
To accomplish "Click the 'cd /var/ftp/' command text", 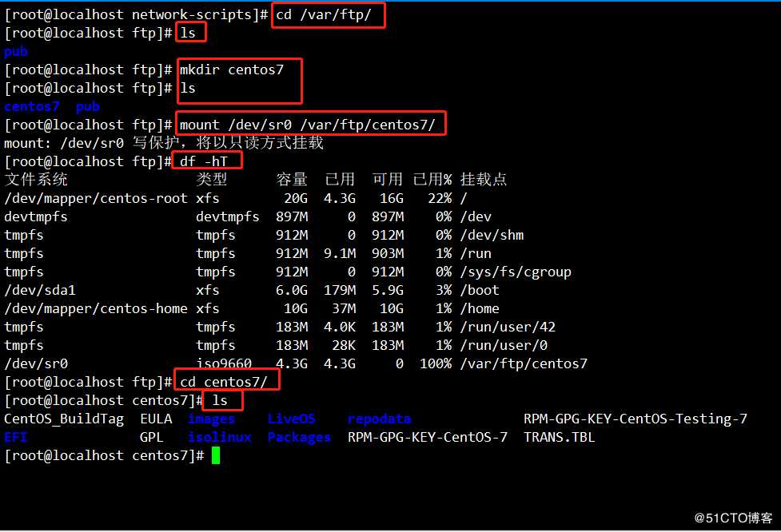I will coord(323,15).
